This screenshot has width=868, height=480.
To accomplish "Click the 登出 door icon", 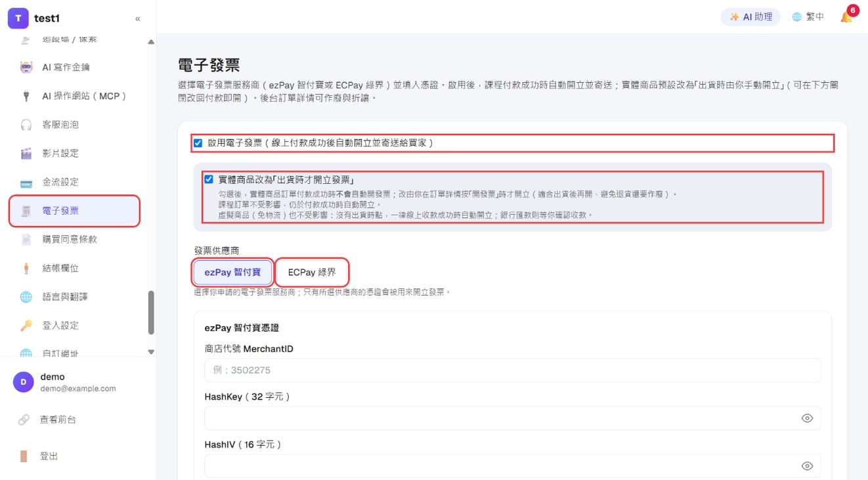I will pos(24,456).
